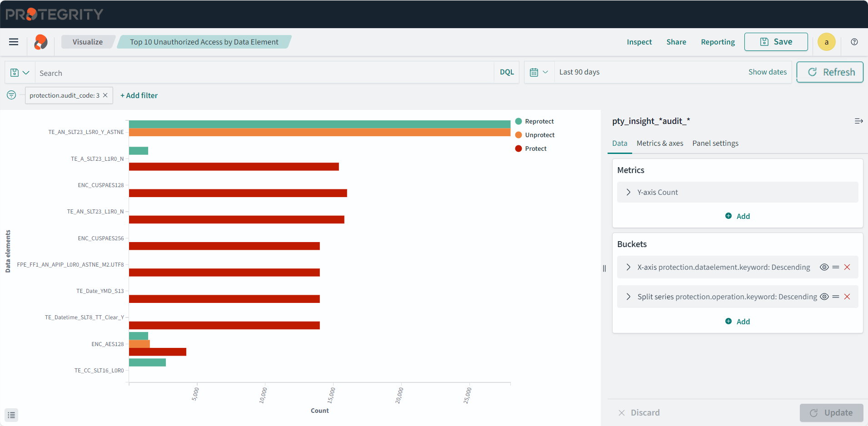Click the Protegrity home logo icon
This screenshot has height=426, width=868.
coord(41,42)
